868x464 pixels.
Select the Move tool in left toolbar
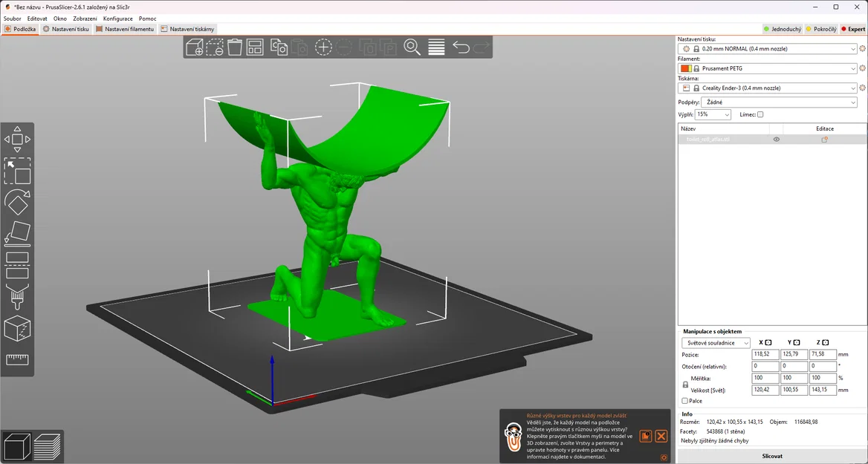17,140
